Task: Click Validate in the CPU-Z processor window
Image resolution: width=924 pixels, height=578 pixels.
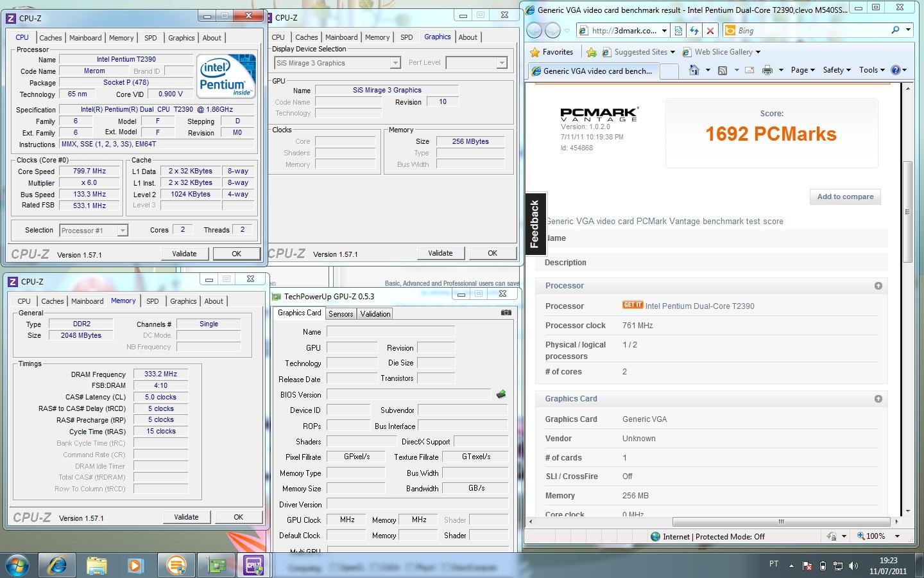Action: pos(184,254)
